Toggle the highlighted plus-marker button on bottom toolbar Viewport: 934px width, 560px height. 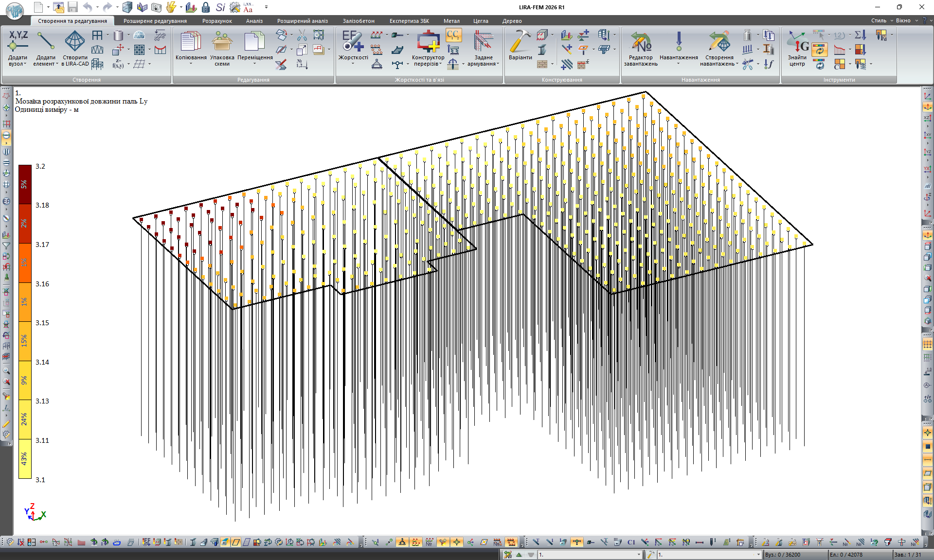pyautogui.click(x=456, y=542)
